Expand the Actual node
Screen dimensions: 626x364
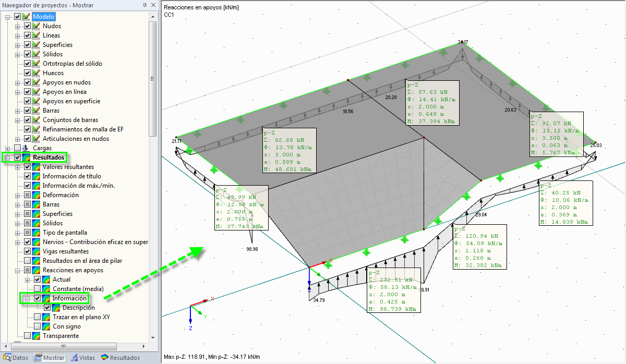[x=28, y=280]
